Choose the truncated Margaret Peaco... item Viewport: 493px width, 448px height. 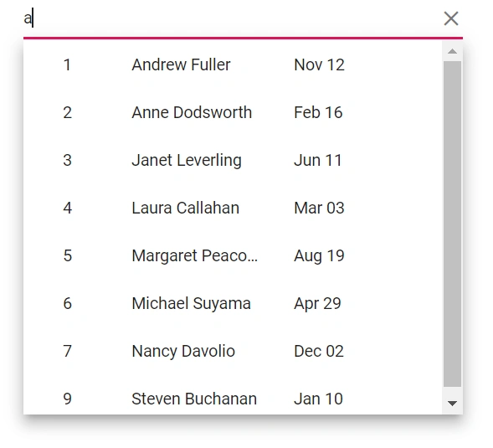point(233,255)
